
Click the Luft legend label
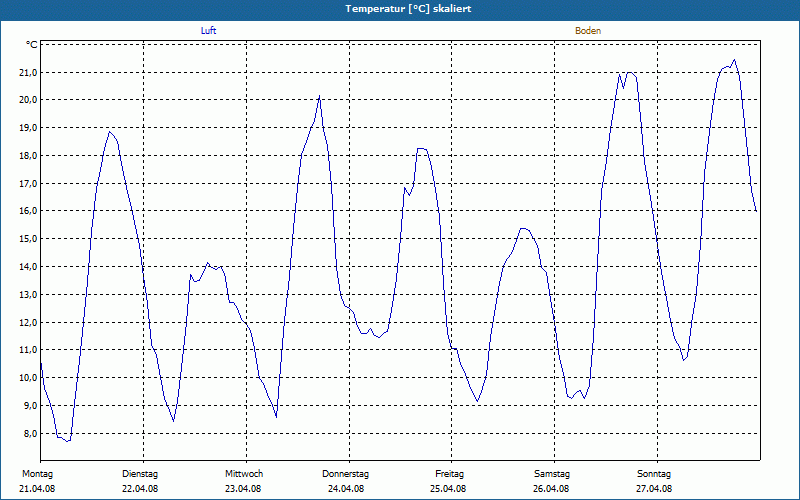click(208, 31)
